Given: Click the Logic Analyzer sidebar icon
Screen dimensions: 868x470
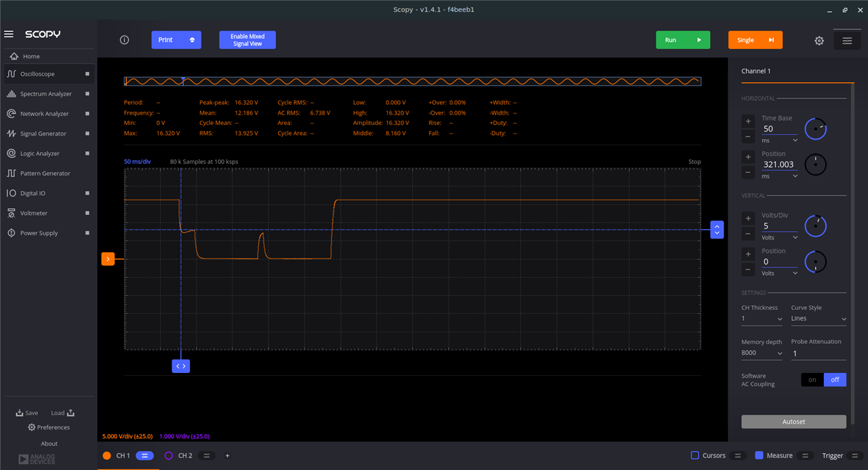Looking at the screenshot, I should pyautogui.click(x=12, y=153).
